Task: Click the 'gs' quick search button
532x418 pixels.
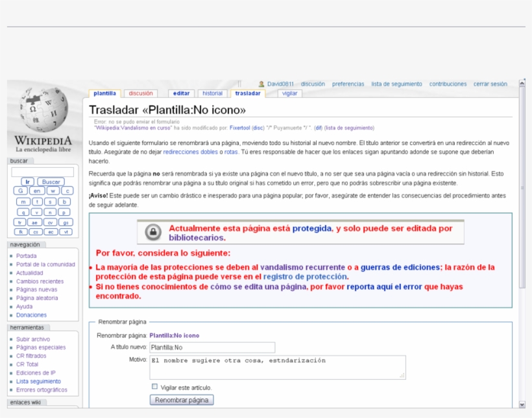Action: click(x=66, y=222)
